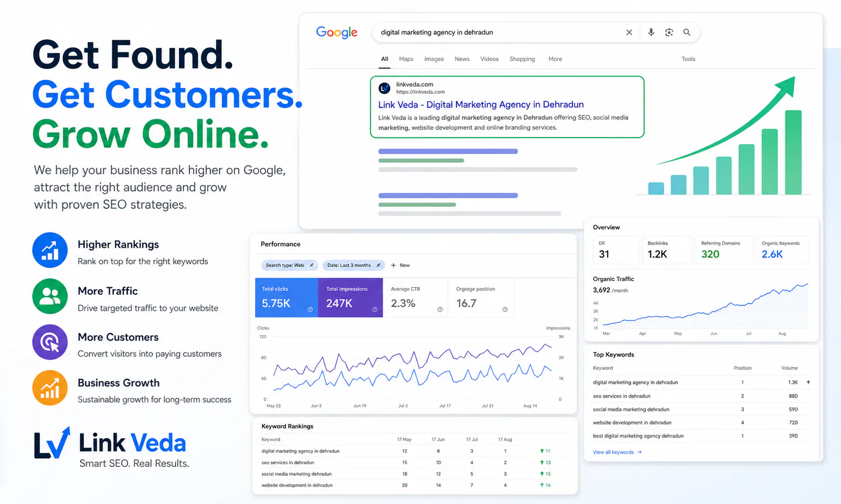
Task: Click 'website development in dehradun' in Top Keywords
Action: [x=632, y=423]
